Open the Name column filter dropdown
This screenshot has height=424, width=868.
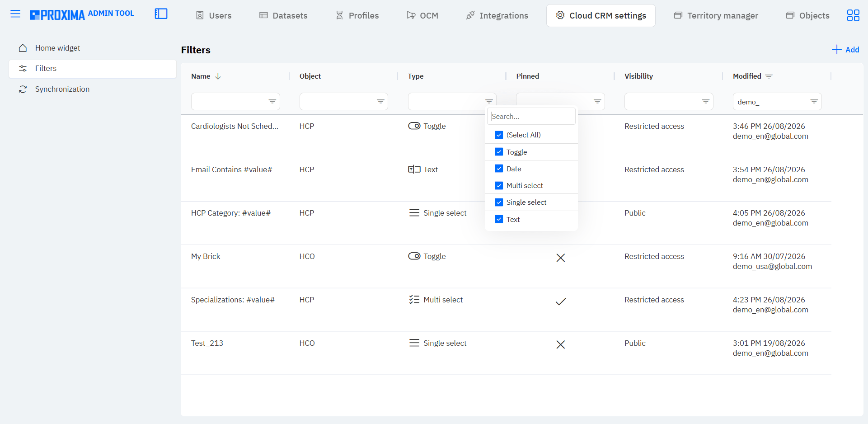coord(272,101)
